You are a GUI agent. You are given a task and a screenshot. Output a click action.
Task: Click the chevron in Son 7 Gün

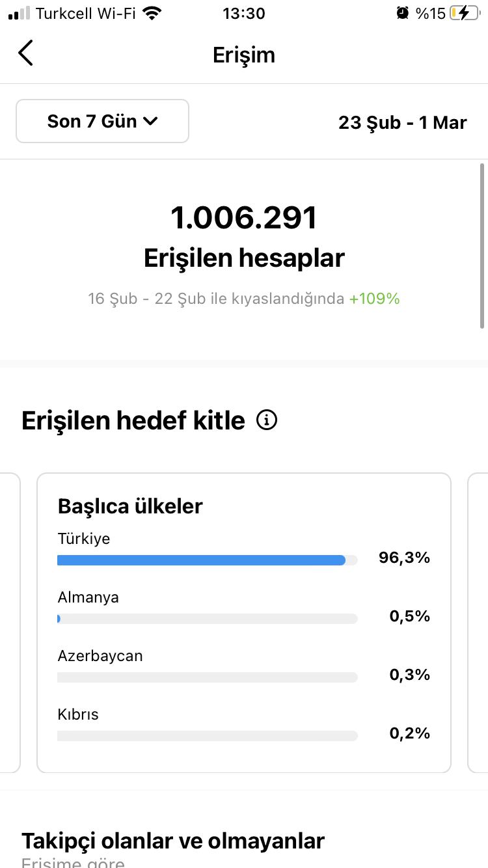click(150, 121)
